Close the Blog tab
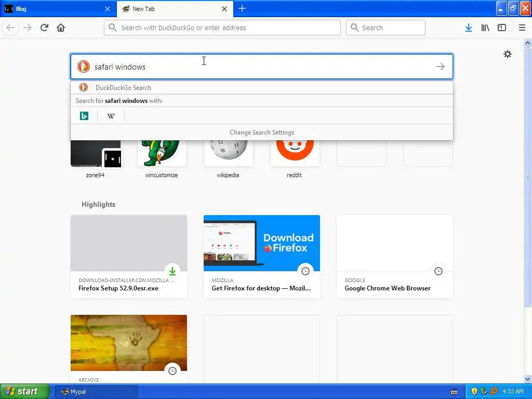Image resolution: width=532 pixels, height=399 pixels. coord(108,9)
